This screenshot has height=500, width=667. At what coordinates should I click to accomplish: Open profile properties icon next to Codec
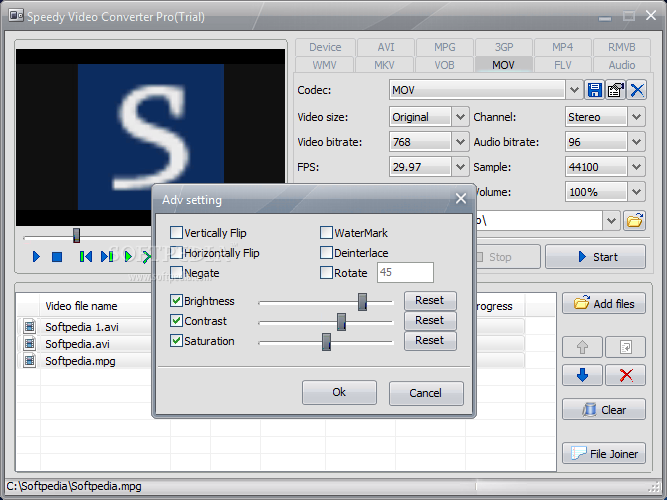tap(616, 90)
